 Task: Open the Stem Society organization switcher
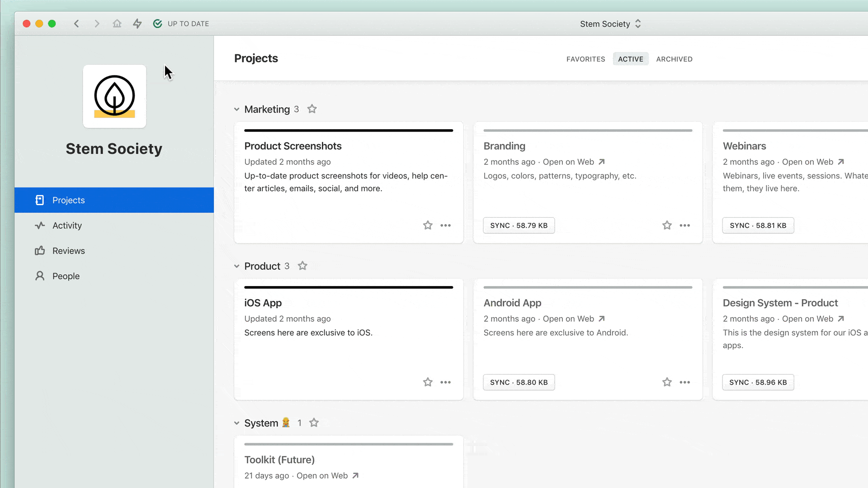(610, 23)
